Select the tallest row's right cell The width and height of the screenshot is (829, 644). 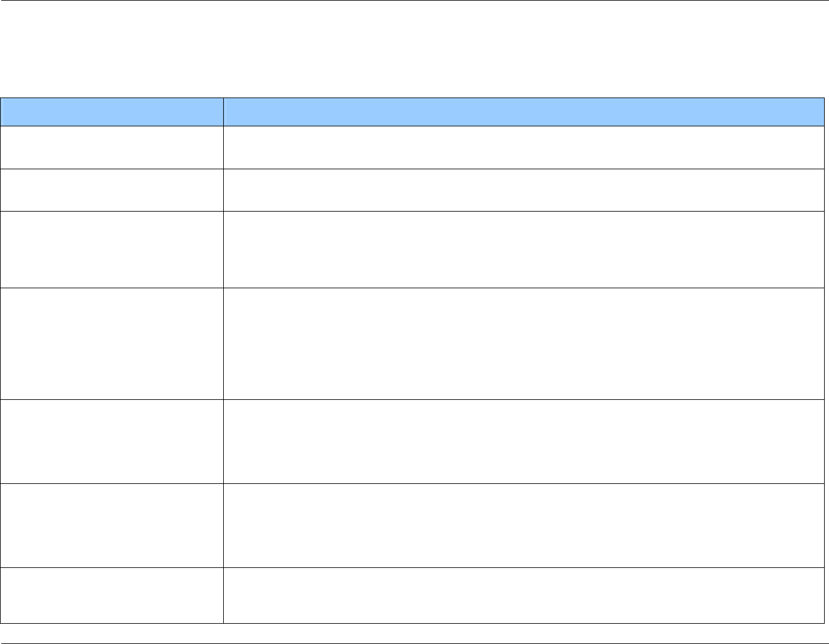pyautogui.click(x=523, y=343)
